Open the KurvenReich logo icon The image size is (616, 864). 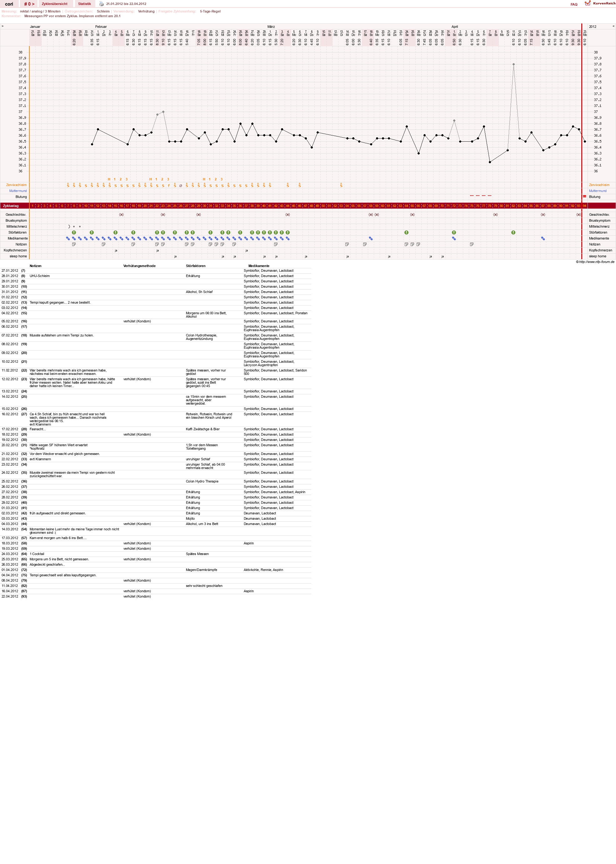click(588, 3)
